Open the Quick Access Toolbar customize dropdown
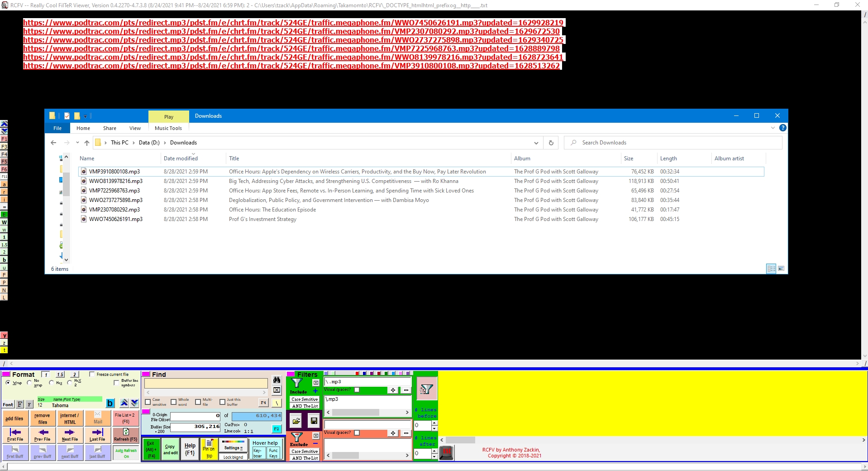868x471 pixels. pos(86,116)
